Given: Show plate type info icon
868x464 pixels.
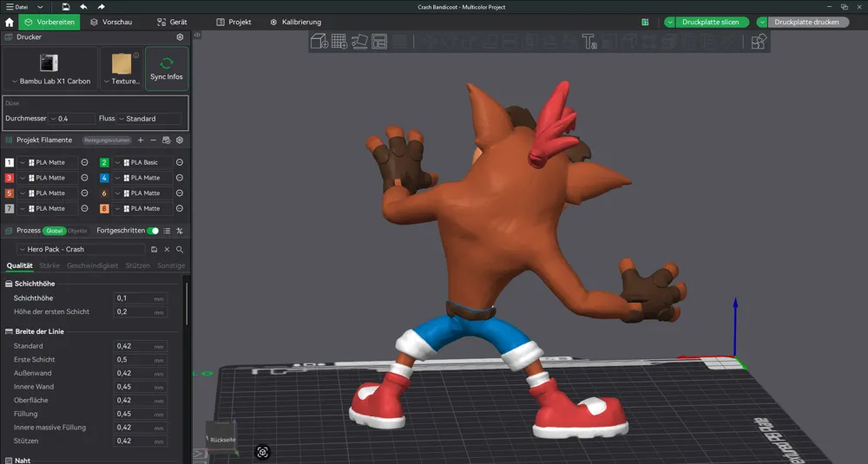Looking at the screenshot, I should (136, 56).
